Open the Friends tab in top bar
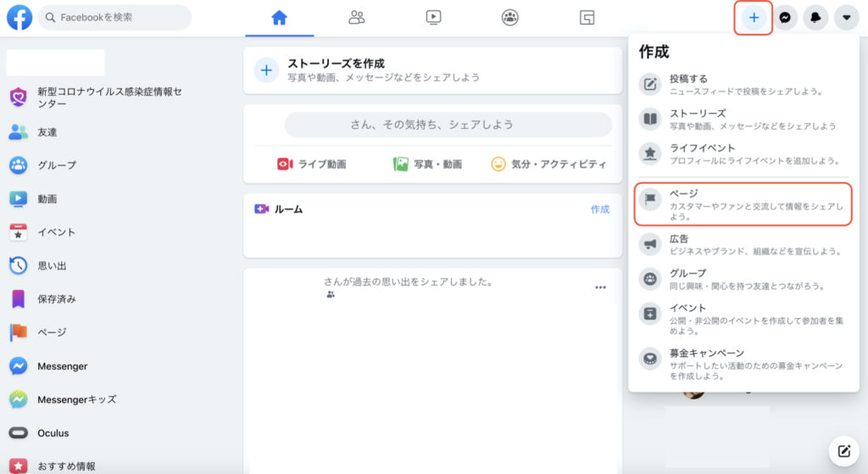 pyautogui.click(x=357, y=18)
